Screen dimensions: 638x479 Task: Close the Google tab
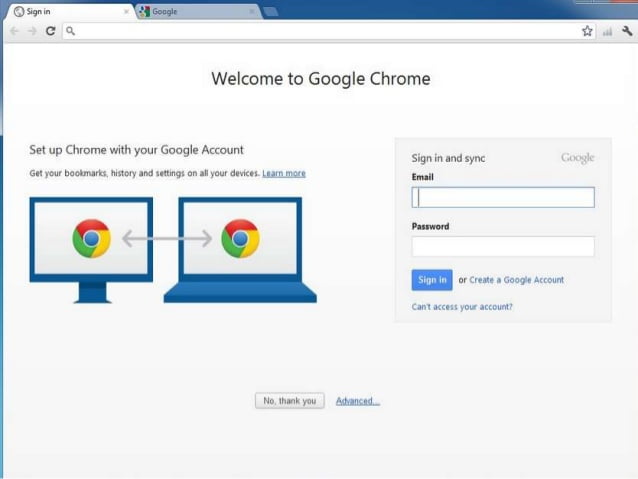pos(252,12)
